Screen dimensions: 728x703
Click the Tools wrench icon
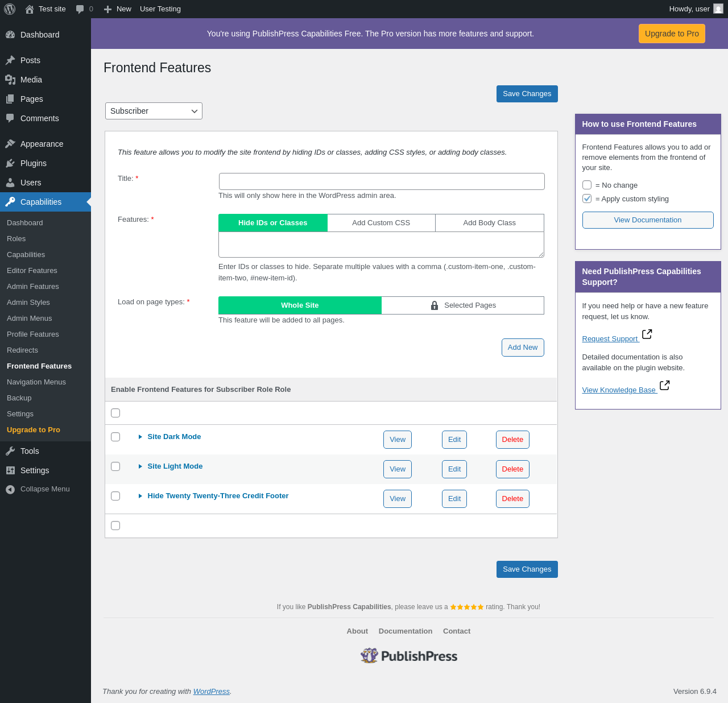tap(10, 451)
